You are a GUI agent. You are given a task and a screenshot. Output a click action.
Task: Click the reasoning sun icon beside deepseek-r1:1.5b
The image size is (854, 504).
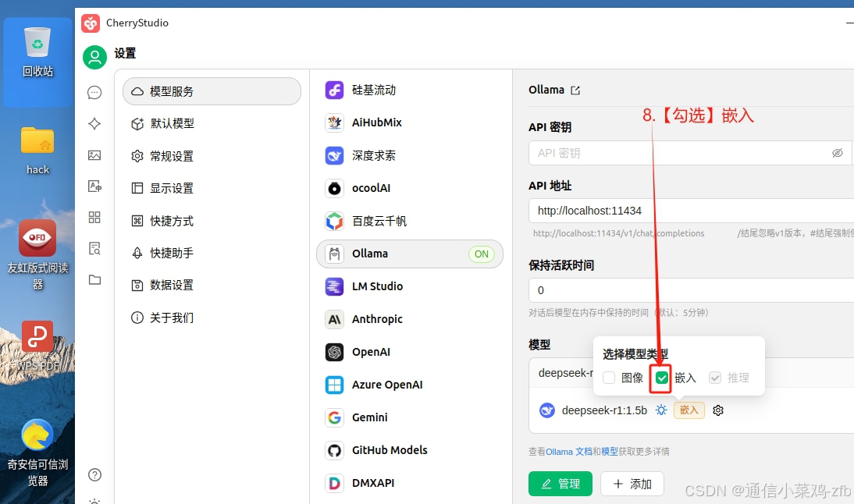(661, 410)
